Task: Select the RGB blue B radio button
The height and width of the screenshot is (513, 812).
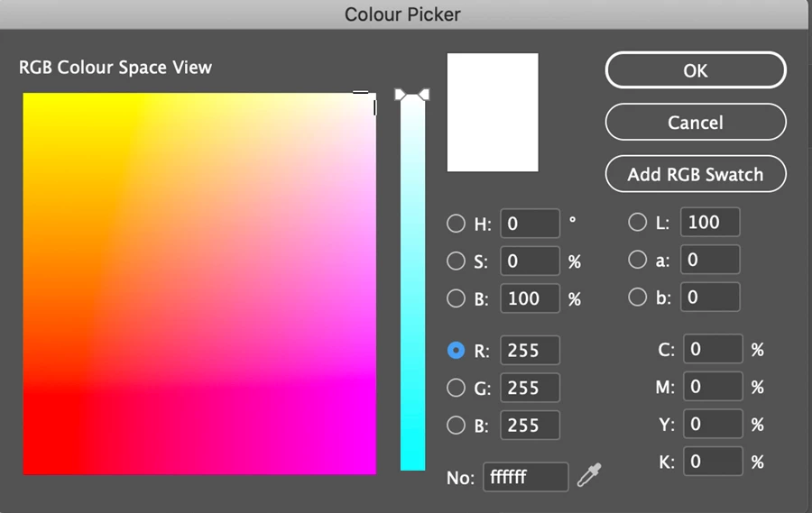Action: coord(457,426)
